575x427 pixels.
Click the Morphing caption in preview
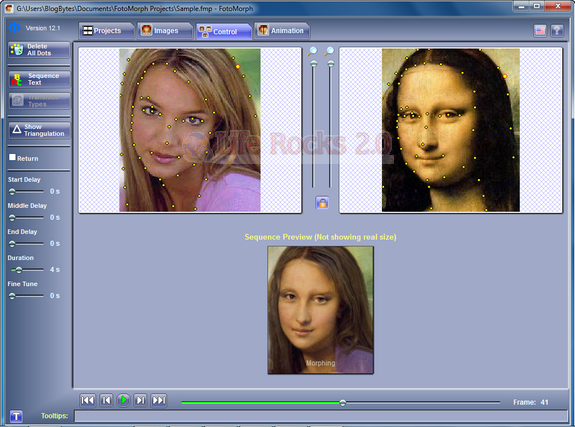321,363
